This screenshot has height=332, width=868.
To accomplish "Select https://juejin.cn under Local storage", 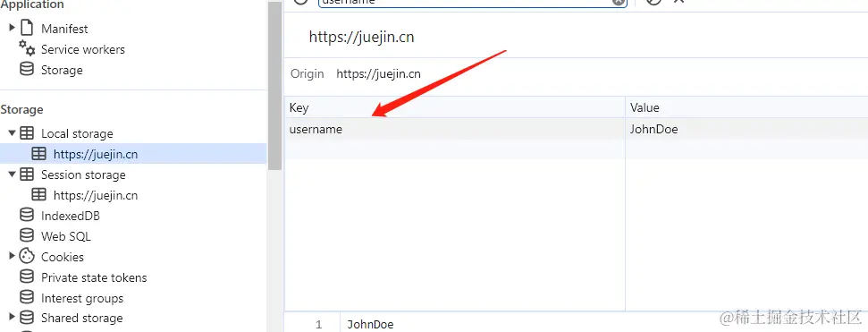I will click(96, 154).
